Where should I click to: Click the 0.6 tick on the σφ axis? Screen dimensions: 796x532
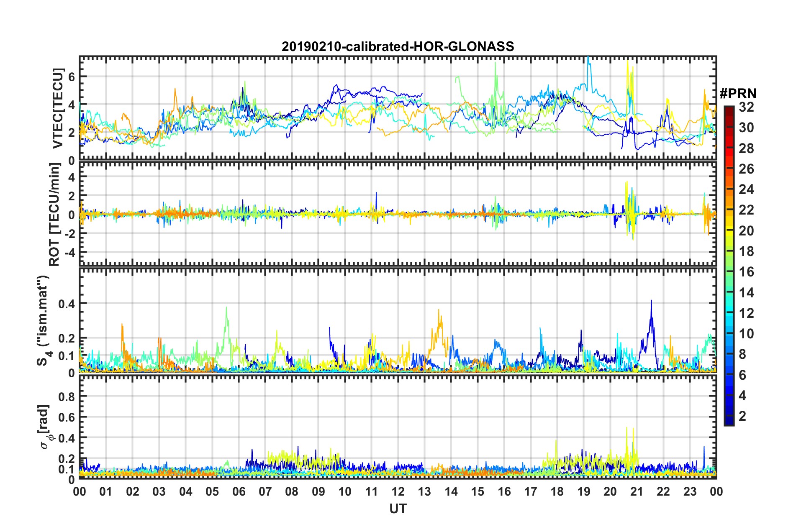coord(66,417)
